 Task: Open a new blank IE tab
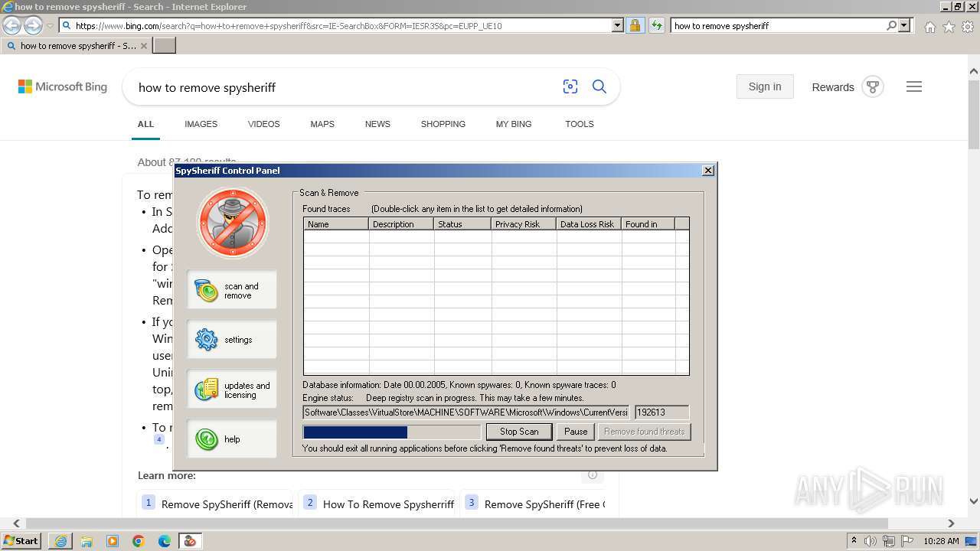tap(165, 46)
